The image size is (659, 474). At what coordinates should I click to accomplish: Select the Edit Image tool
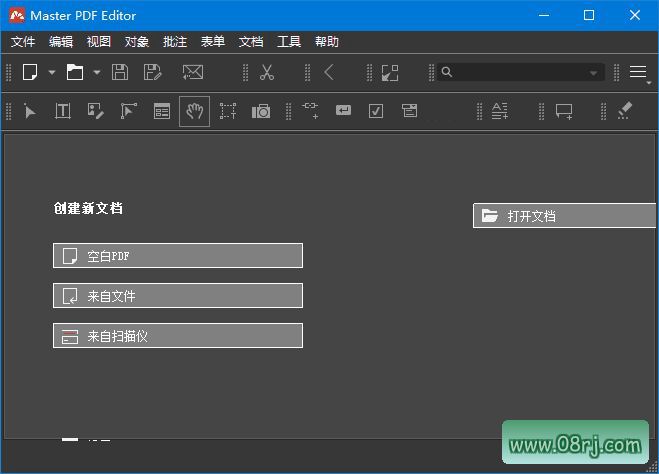95,111
